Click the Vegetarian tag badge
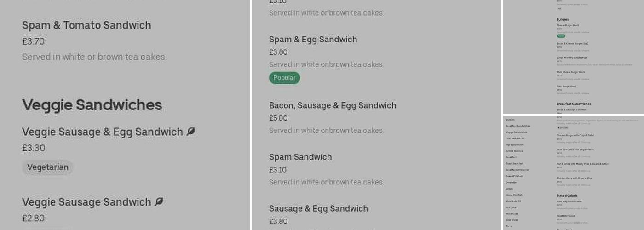Image resolution: width=644 pixels, height=230 pixels. (x=47, y=167)
